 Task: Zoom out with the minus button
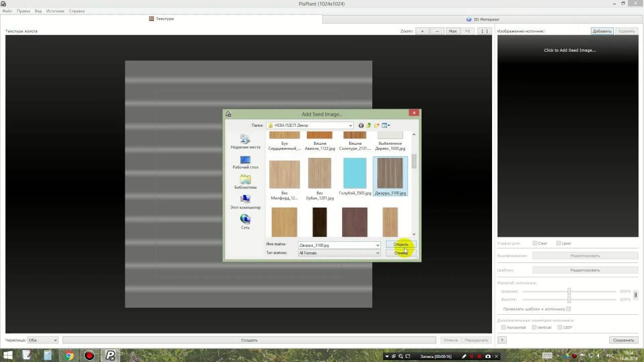coord(437,31)
